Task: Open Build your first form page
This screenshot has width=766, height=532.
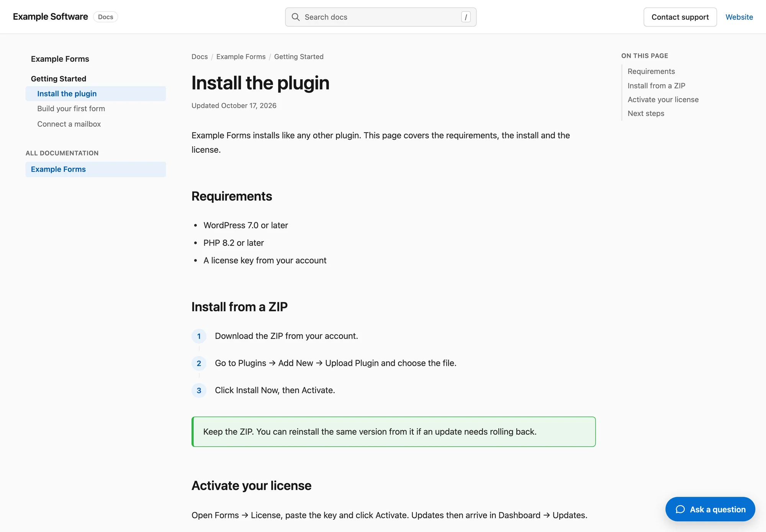Action: [71, 109]
